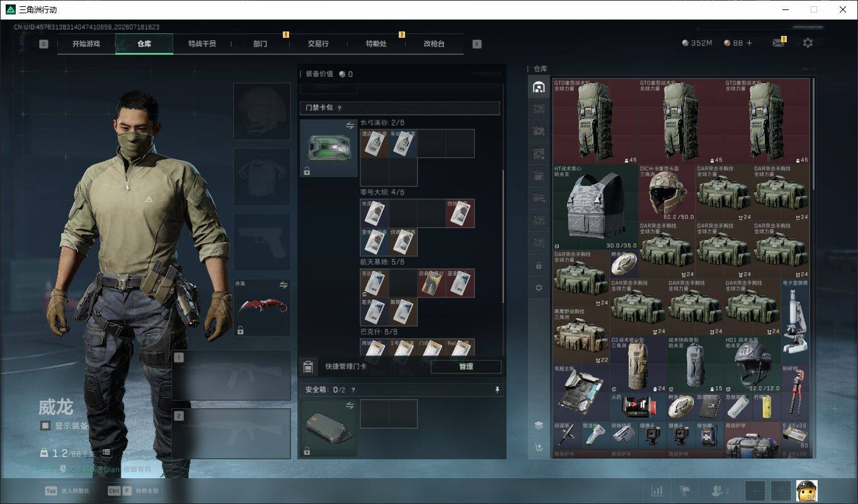This screenshot has height=504, width=858.
Task: Click secondary weapon slot 2
Action: coord(231,433)
